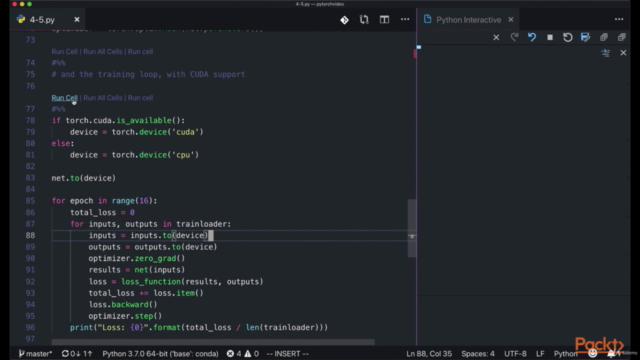Open notifications via the bell icon
The width and height of the screenshot is (640, 360).
(611, 354)
